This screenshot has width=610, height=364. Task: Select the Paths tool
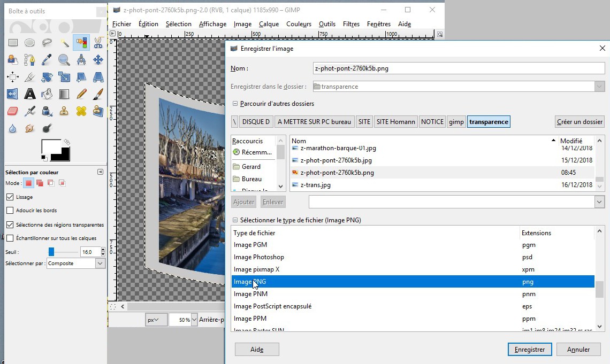pos(29,60)
